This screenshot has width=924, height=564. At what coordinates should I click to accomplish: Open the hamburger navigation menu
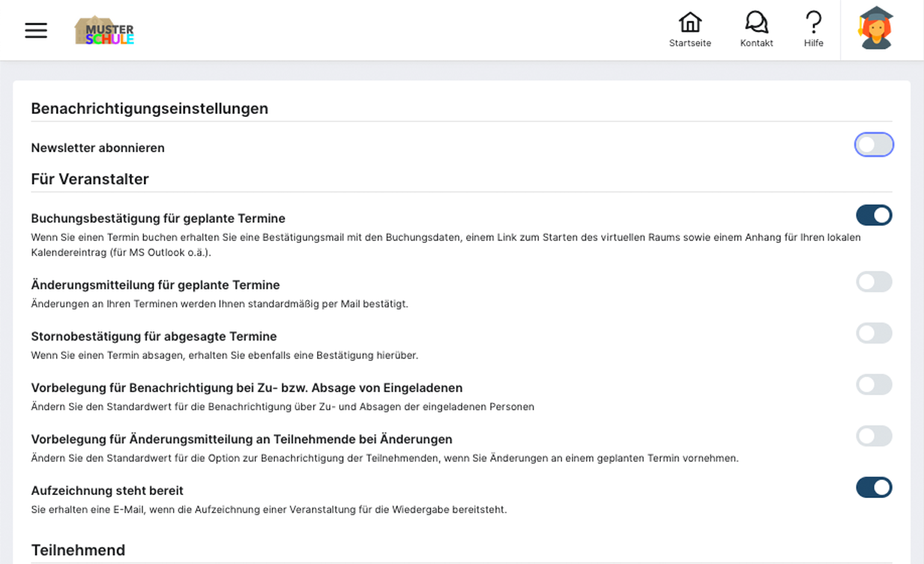pyautogui.click(x=35, y=30)
